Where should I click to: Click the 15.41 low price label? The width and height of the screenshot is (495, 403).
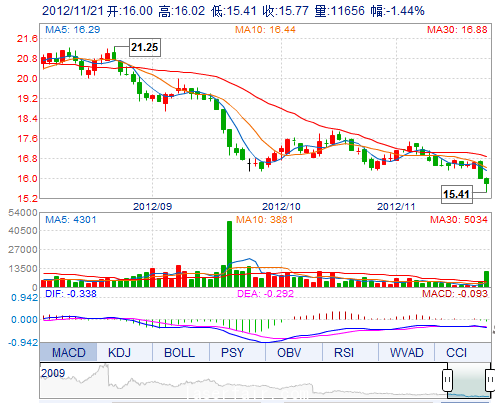457,194
